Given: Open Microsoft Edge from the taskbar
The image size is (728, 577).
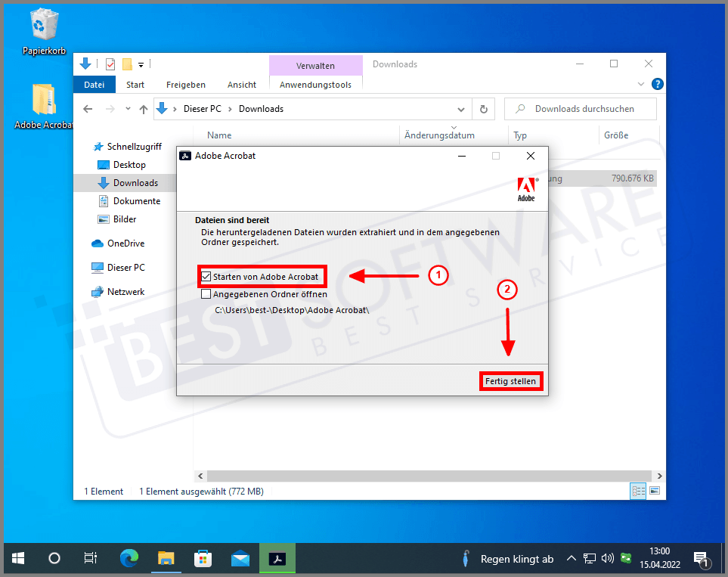Looking at the screenshot, I should pyautogui.click(x=129, y=559).
